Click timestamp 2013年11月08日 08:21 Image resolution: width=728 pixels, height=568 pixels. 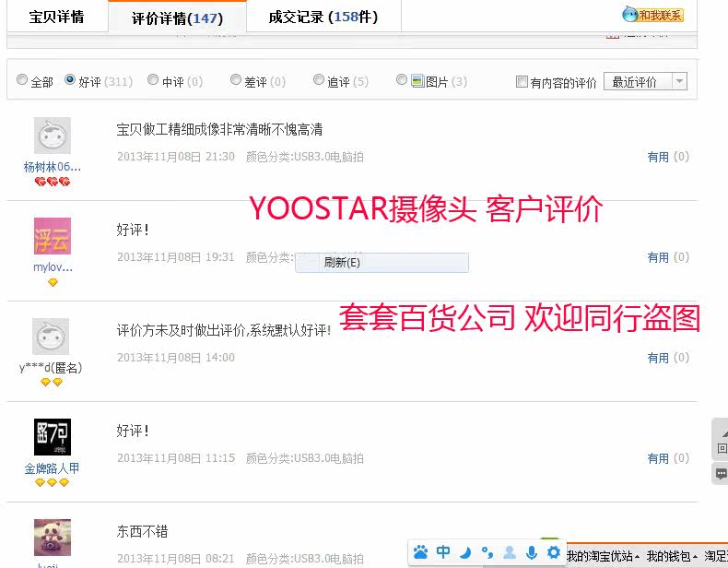[x=175, y=559]
